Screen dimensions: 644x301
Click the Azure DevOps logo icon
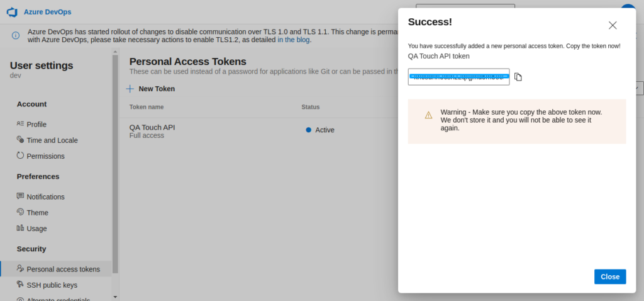[11, 12]
